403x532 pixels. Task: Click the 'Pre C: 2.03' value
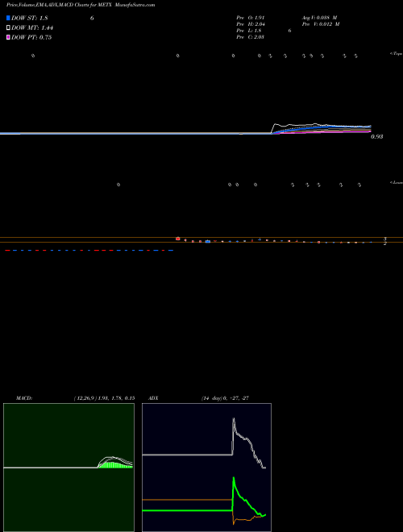pos(251,37)
